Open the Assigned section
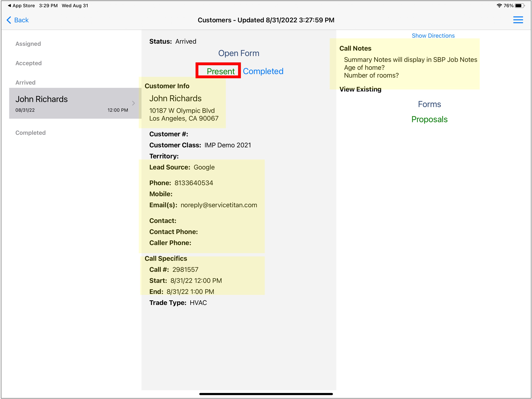The height and width of the screenshot is (399, 532). coord(28,44)
